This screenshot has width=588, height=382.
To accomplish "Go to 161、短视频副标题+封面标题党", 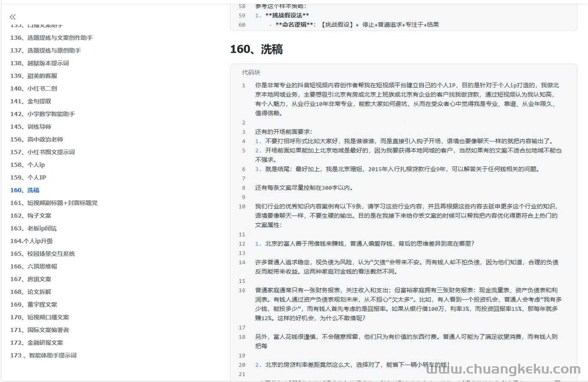I will [x=54, y=203].
